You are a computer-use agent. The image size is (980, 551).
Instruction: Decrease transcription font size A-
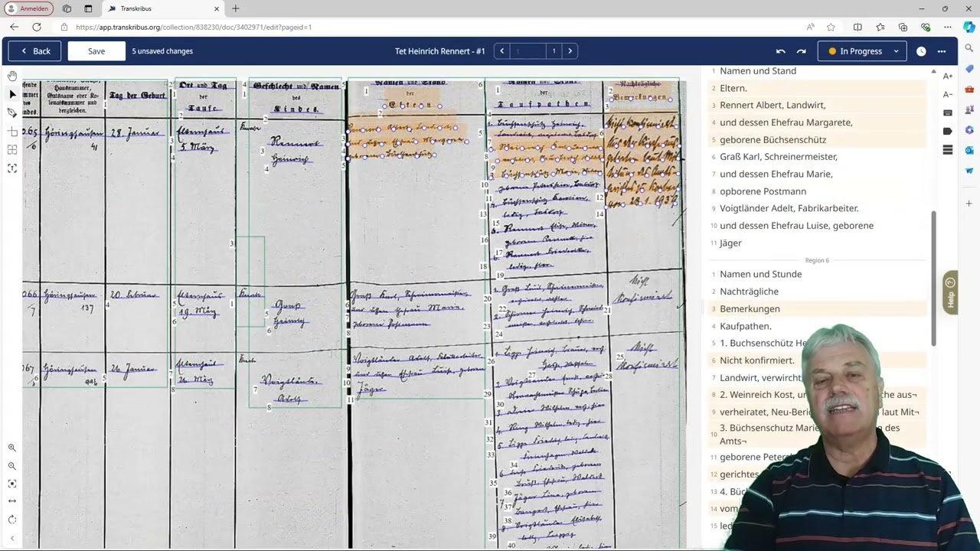click(948, 94)
